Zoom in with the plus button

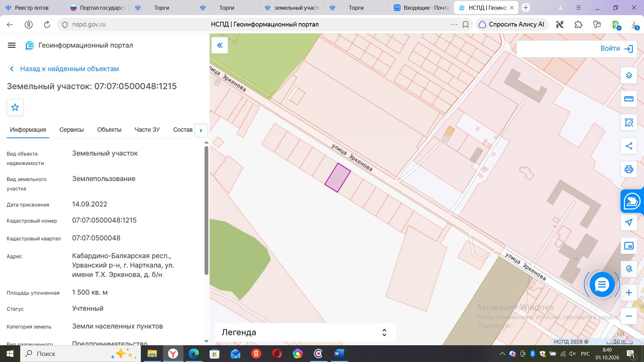(629, 293)
